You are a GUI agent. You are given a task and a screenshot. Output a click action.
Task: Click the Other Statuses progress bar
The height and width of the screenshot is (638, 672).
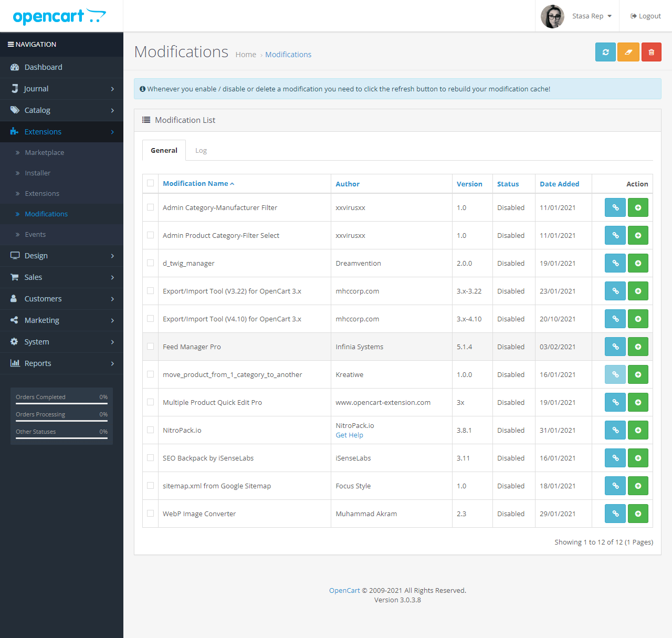(x=61, y=438)
